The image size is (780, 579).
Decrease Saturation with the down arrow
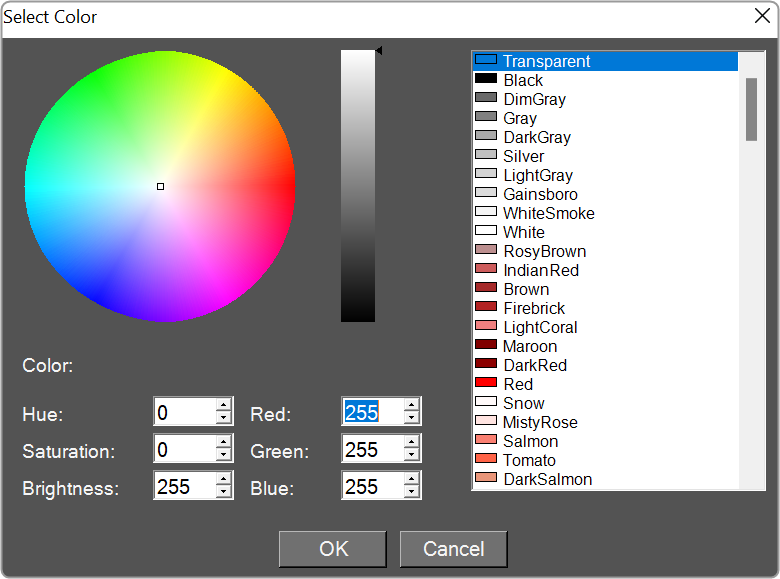click(224, 454)
